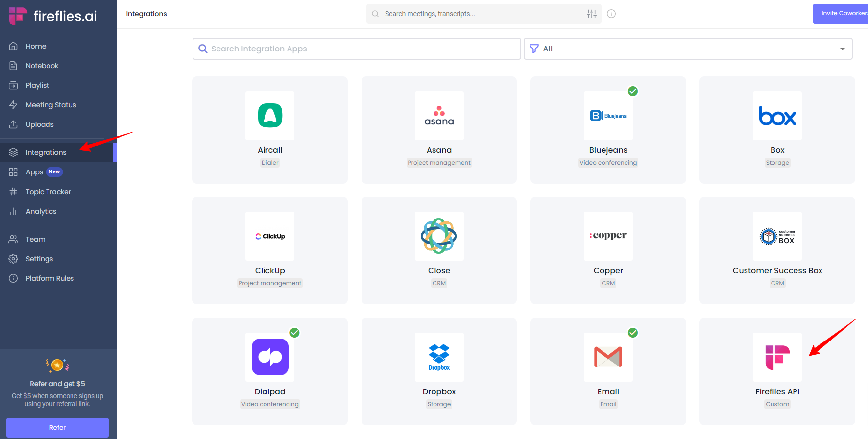Click the Analytics bar chart icon
The image size is (868, 439).
point(13,211)
